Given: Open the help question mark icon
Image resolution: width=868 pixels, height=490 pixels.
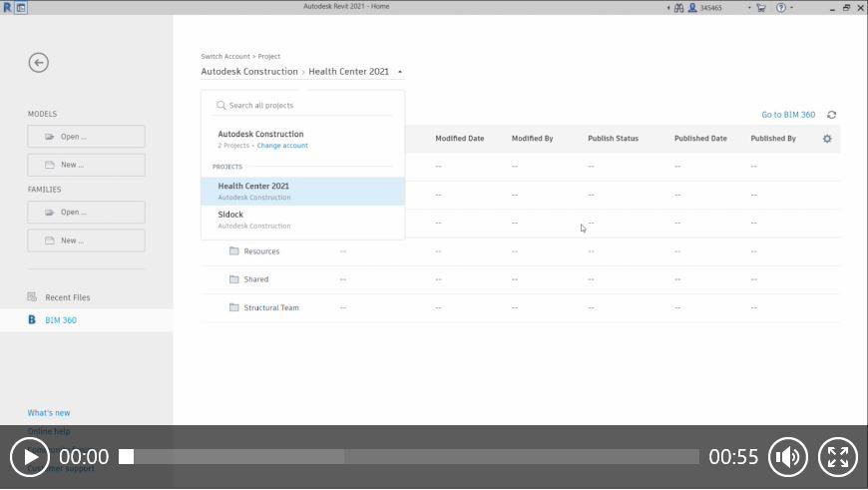Looking at the screenshot, I should pos(781,8).
